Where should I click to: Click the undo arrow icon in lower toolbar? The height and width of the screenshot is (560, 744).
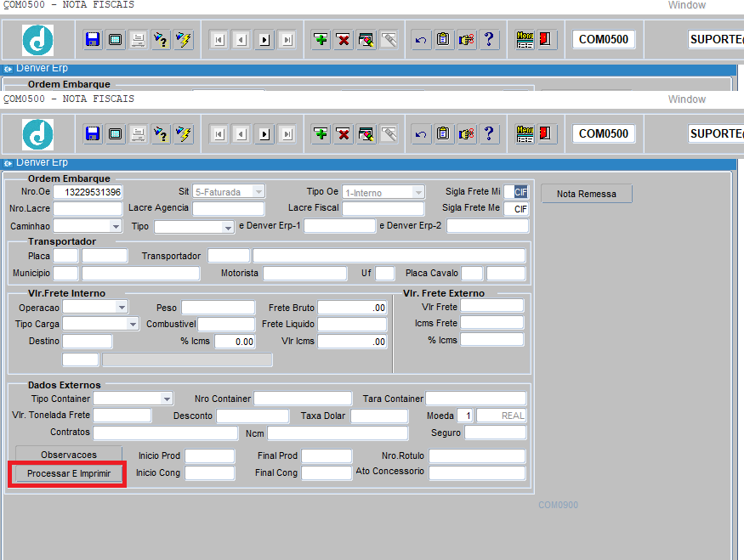coord(421,133)
